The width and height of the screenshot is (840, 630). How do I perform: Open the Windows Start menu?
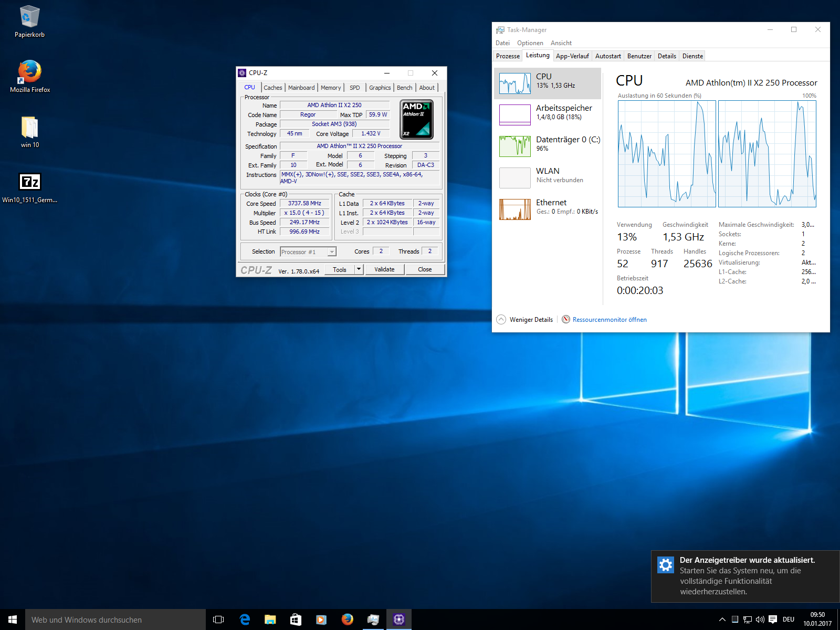pos(13,619)
